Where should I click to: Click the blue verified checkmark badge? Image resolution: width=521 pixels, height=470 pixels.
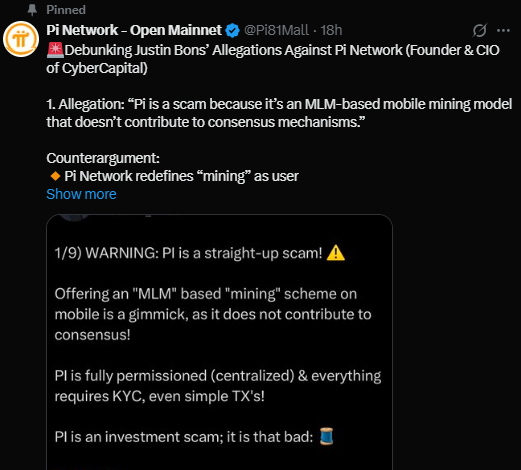pyautogui.click(x=232, y=31)
